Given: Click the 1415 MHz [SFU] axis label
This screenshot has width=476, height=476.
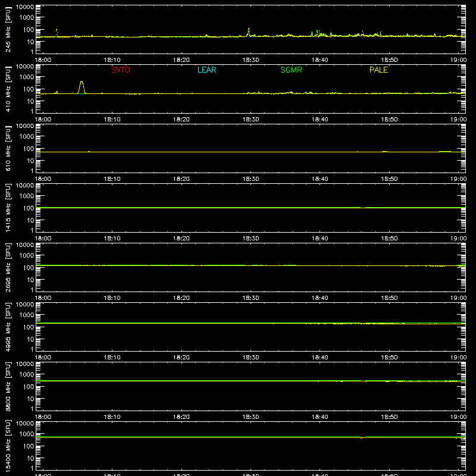Looking at the screenshot, I should [x=8, y=208].
